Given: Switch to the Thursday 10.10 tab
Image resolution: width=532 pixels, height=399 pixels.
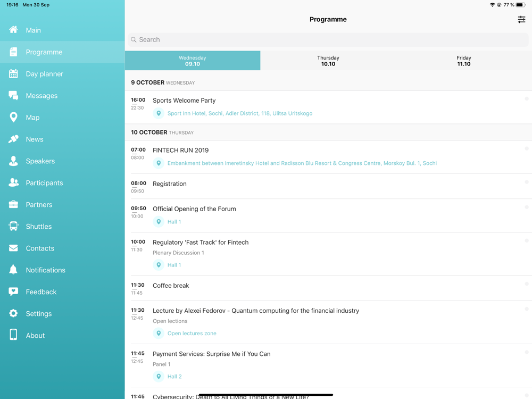Looking at the screenshot, I should [328, 61].
